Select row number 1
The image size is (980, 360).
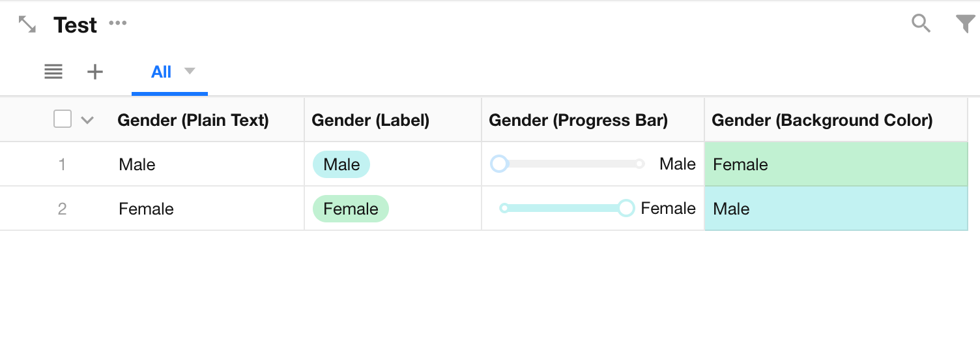tap(62, 164)
